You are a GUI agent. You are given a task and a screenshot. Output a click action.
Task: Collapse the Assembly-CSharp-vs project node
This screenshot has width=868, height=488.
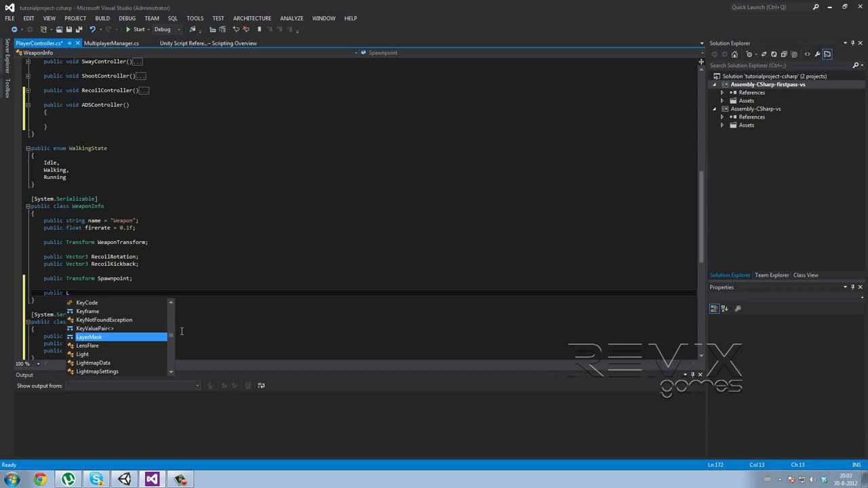tap(714, 109)
